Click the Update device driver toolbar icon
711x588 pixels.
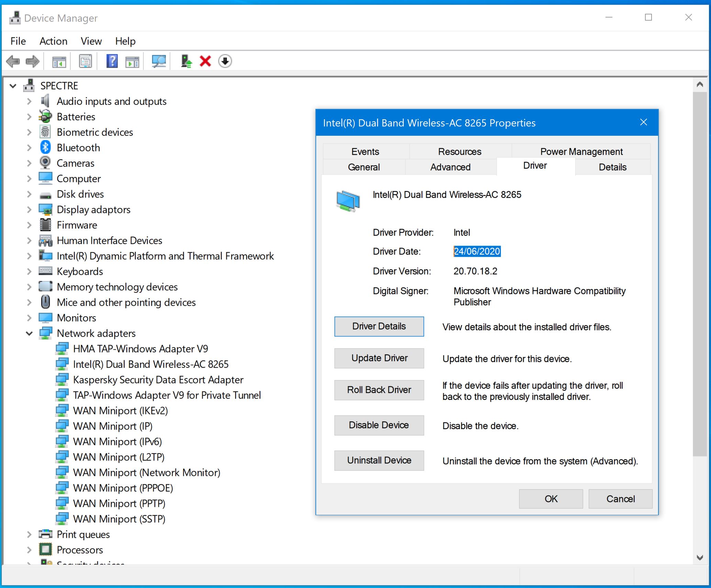click(x=186, y=62)
